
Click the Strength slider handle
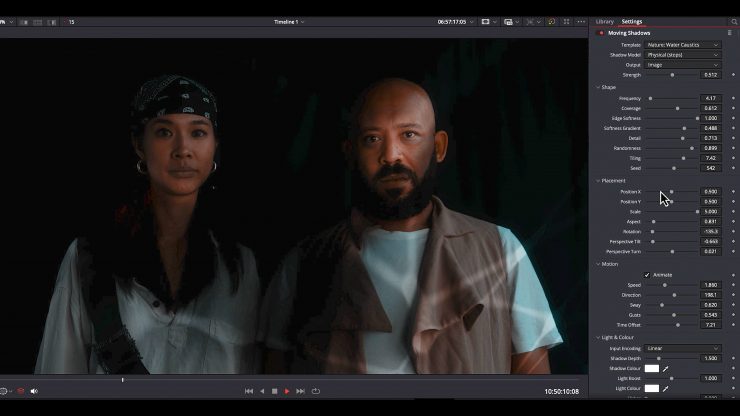coord(672,75)
